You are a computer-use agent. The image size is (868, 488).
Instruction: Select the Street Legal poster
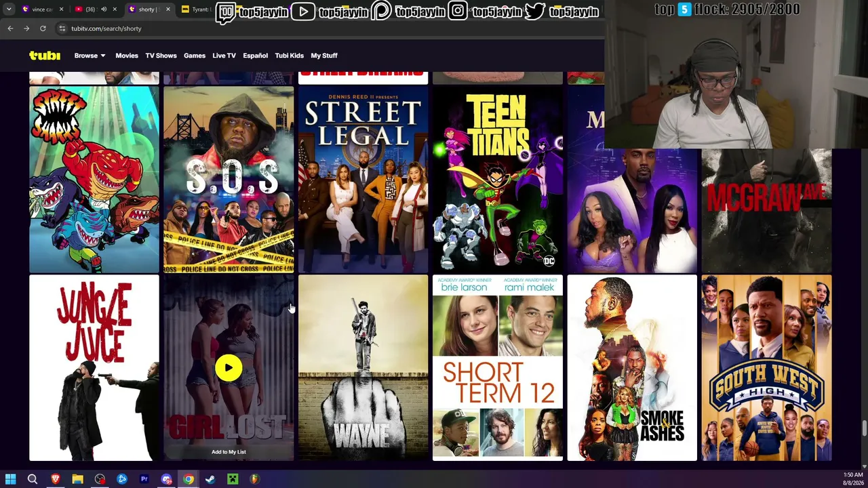click(x=363, y=180)
